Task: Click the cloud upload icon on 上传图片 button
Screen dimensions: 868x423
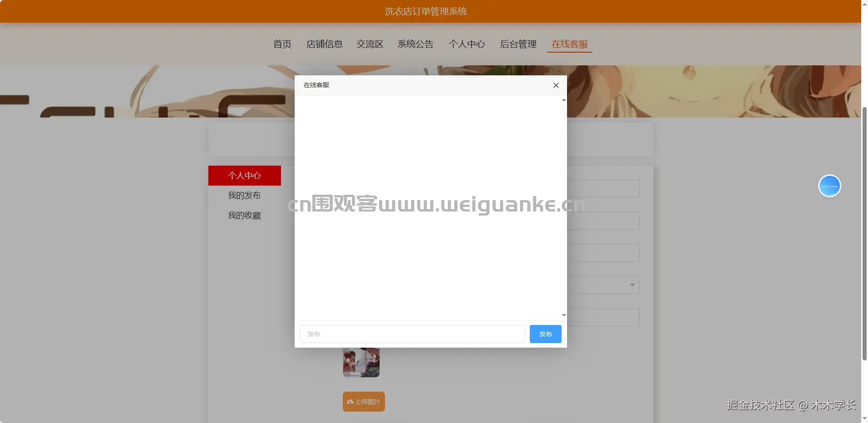Action: pyautogui.click(x=350, y=402)
